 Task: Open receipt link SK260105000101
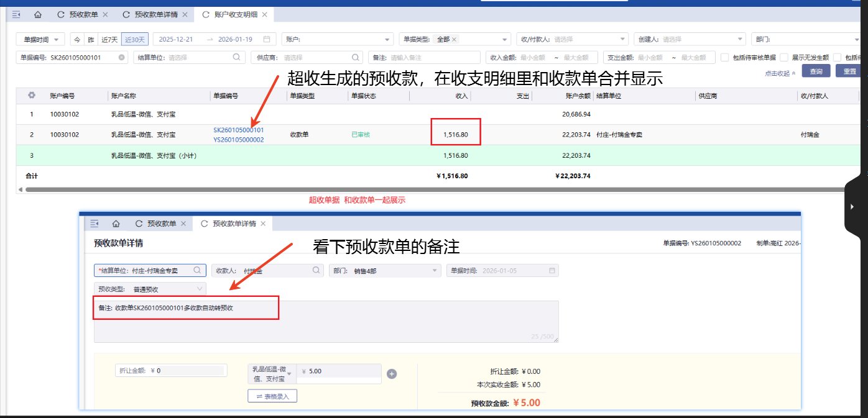(x=238, y=130)
